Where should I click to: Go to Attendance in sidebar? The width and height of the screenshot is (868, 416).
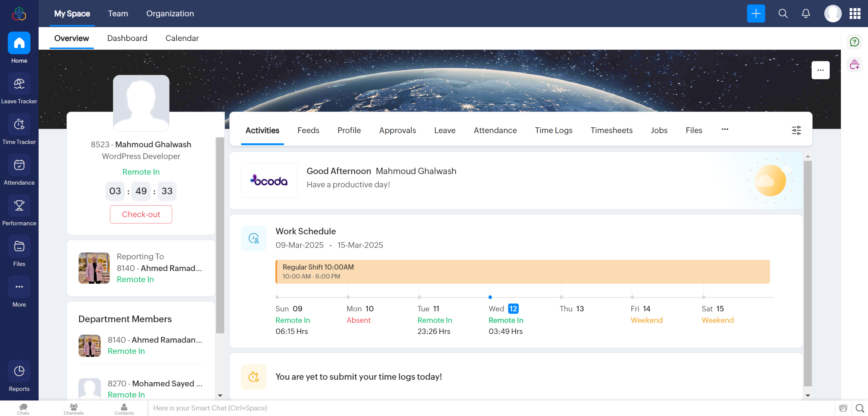tap(19, 165)
